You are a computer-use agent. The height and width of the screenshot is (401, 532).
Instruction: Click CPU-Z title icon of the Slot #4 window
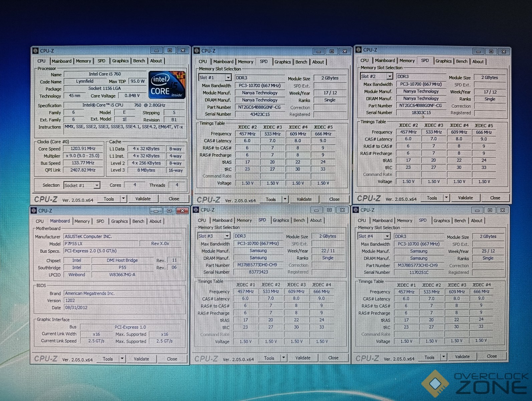pos(356,210)
